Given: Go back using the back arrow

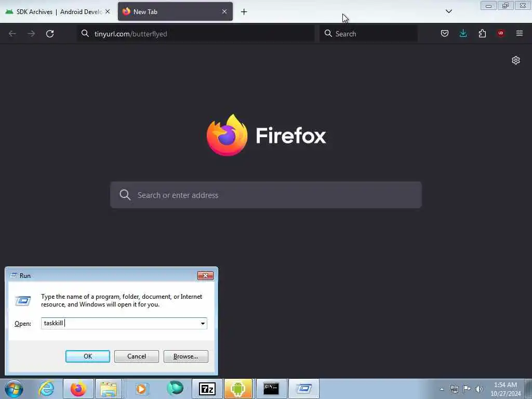Looking at the screenshot, I should pos(12,34).
